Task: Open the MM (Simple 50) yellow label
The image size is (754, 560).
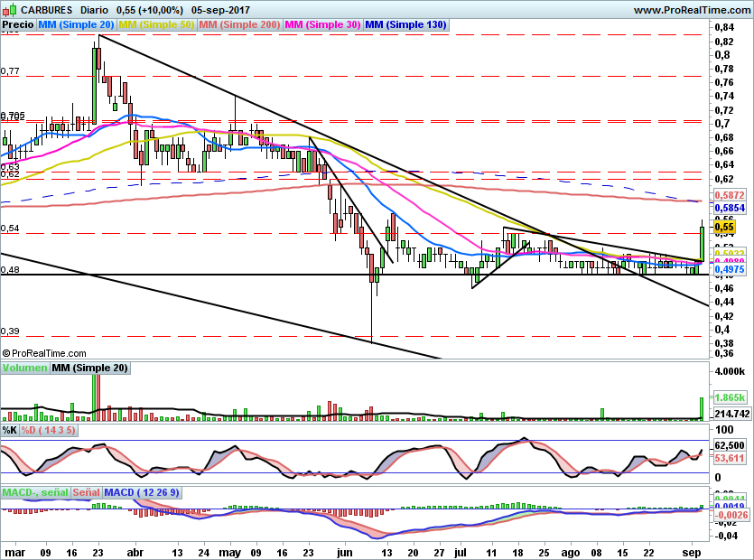Action: [x=156, y=24]
